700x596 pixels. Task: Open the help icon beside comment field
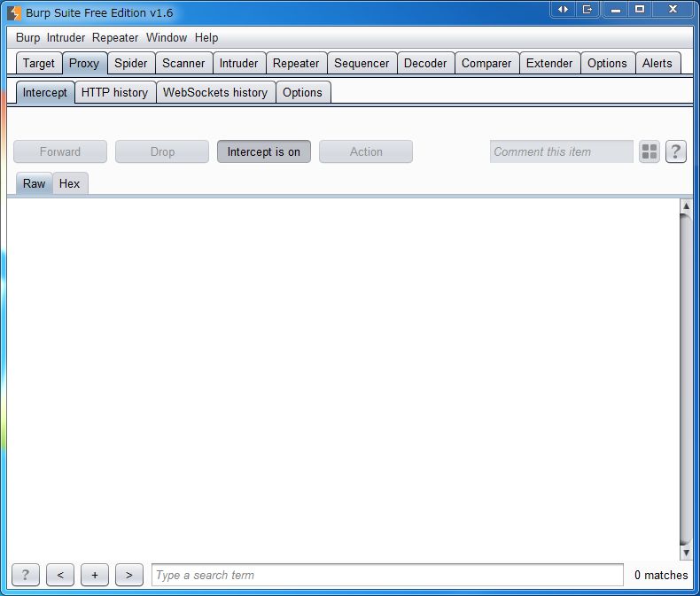click(675, 151)
